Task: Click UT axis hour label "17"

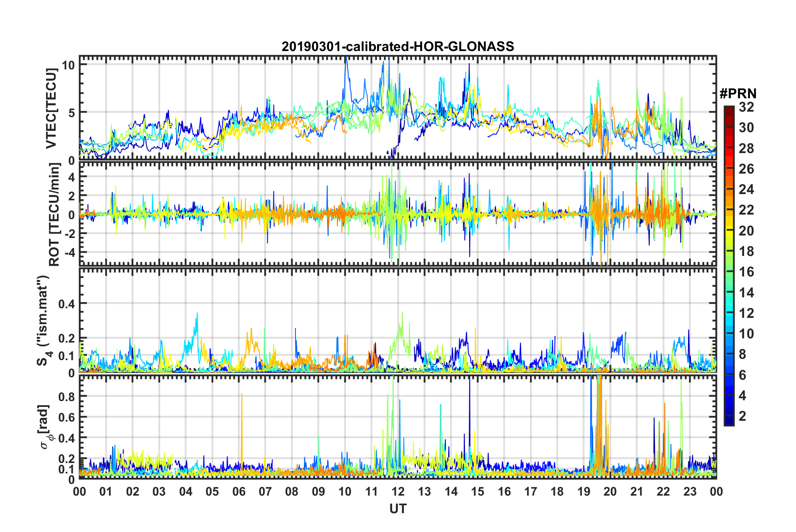Action: [x=531, y=491]
